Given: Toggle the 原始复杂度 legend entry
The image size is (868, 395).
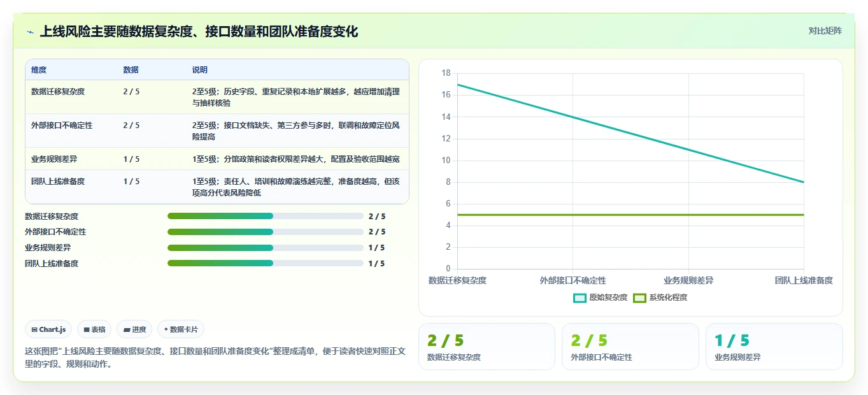Looking at the screenshot, I should tap(601, 298).
